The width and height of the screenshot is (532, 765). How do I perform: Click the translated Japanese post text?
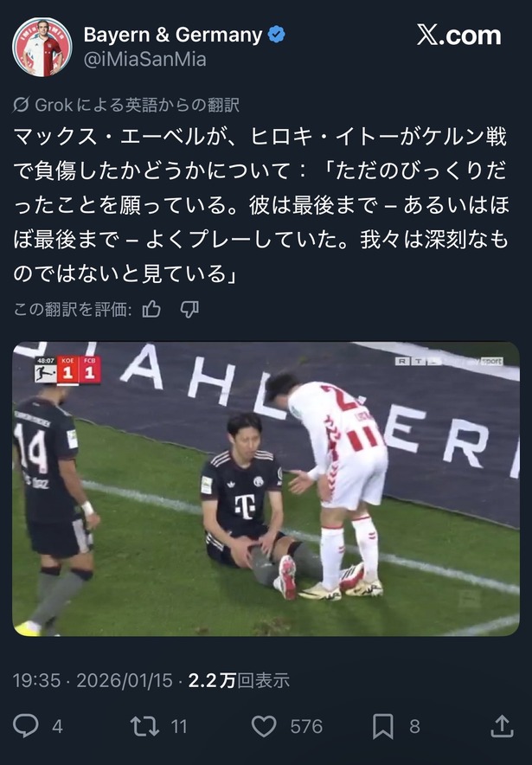click(261, 204)
